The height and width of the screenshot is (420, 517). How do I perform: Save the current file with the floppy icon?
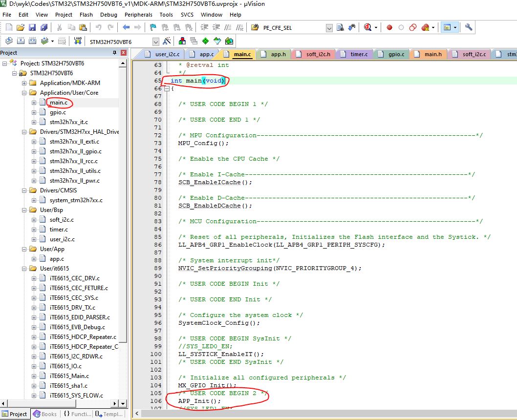click(32, 28)
